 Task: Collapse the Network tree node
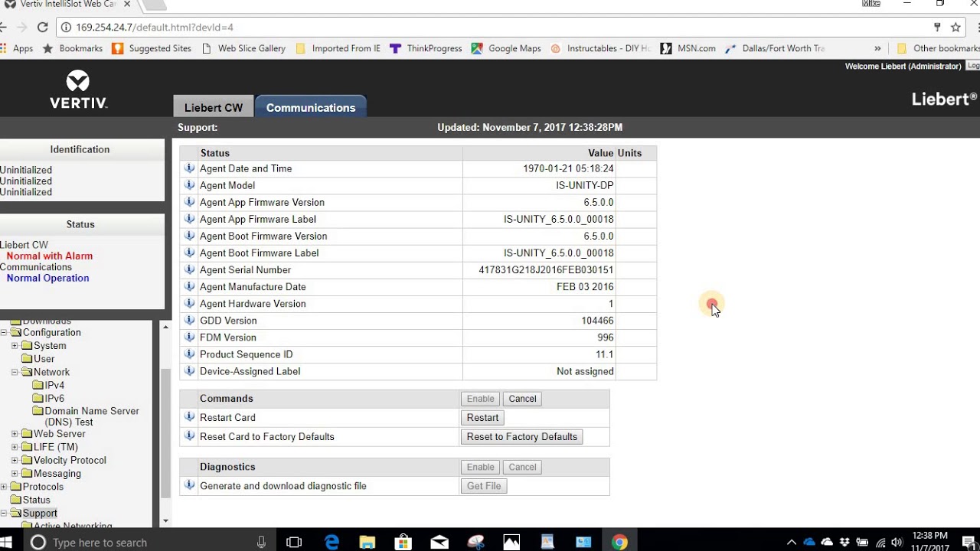[15, 372]
